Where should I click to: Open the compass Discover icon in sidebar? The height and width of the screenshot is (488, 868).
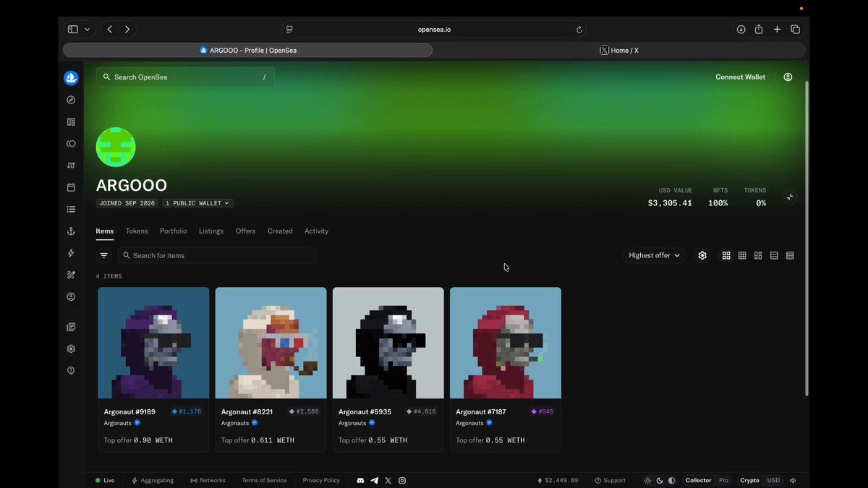[71, 100]
